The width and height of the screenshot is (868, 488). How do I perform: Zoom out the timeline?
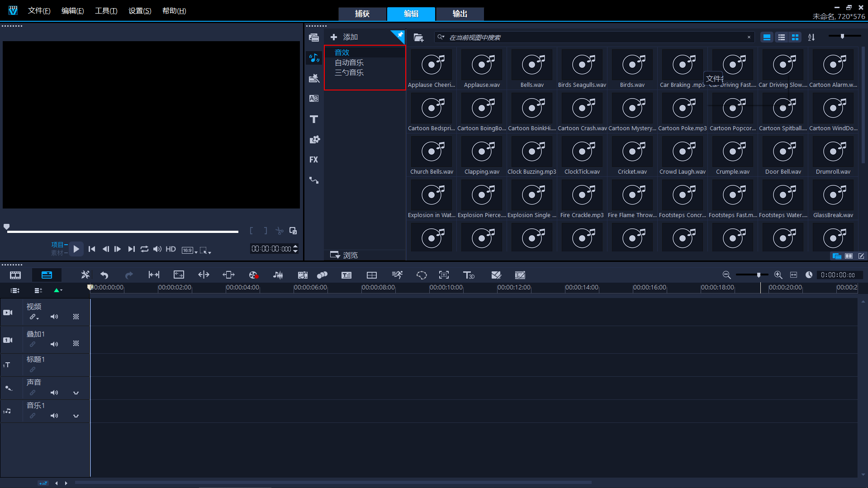726,275
